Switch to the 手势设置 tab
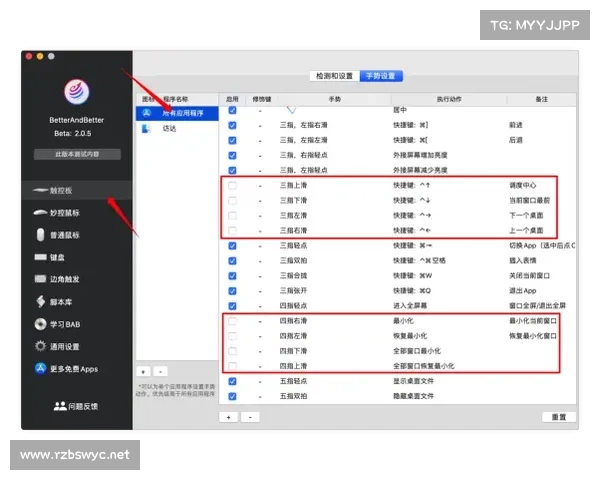Image resolution: width=600 pixels, height=480 pixels. pos(380,75)
